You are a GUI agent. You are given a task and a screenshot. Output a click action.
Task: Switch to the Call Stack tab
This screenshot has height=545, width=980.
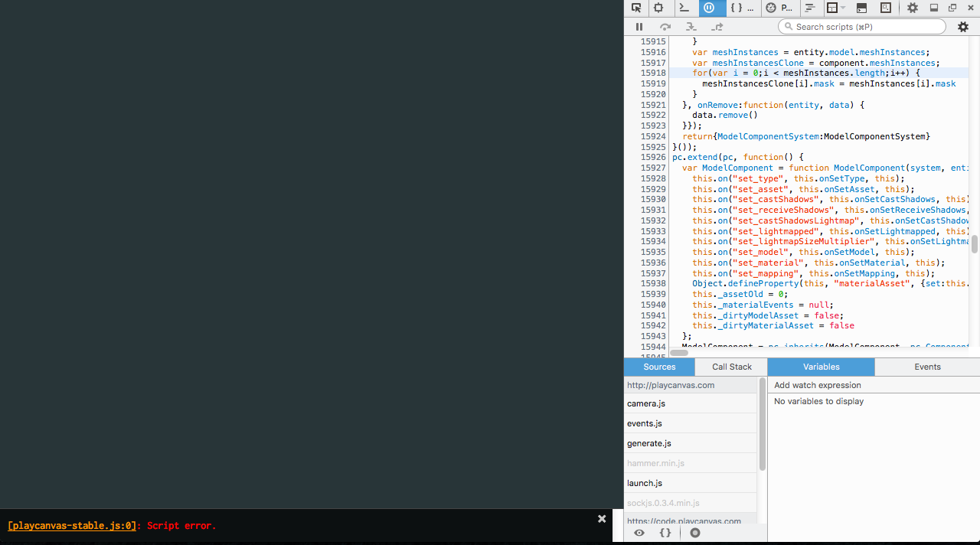point(731,367)
